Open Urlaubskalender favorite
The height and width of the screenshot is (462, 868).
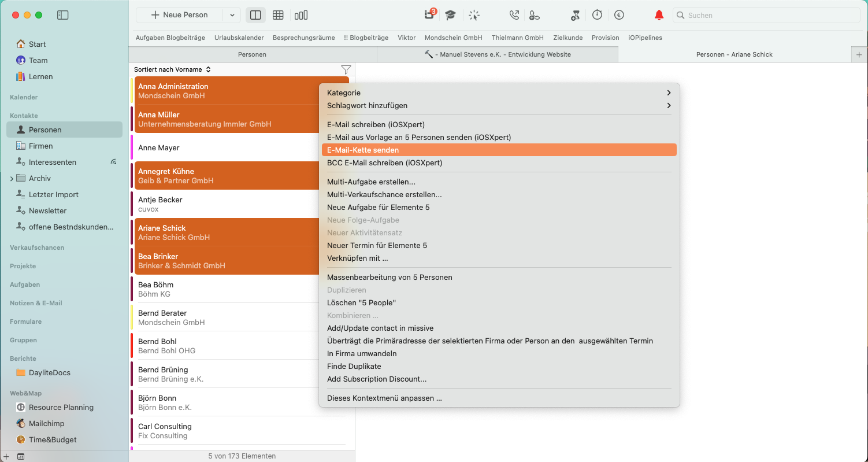(x=239, y=38)
